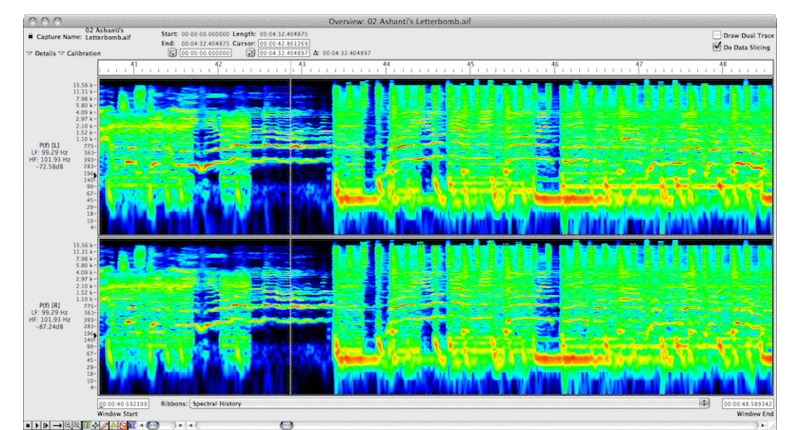Image resolution: width=800 pixels, height=430 pixels.
Task: Click the right-arrow icon in bottom toolbar
Action: (56, 425)
